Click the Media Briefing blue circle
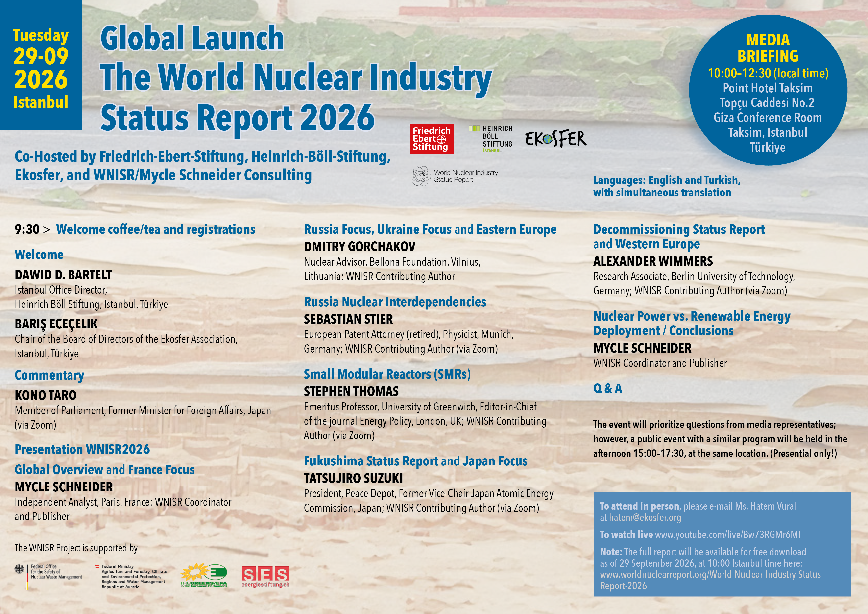 click(x=768, y=90)
